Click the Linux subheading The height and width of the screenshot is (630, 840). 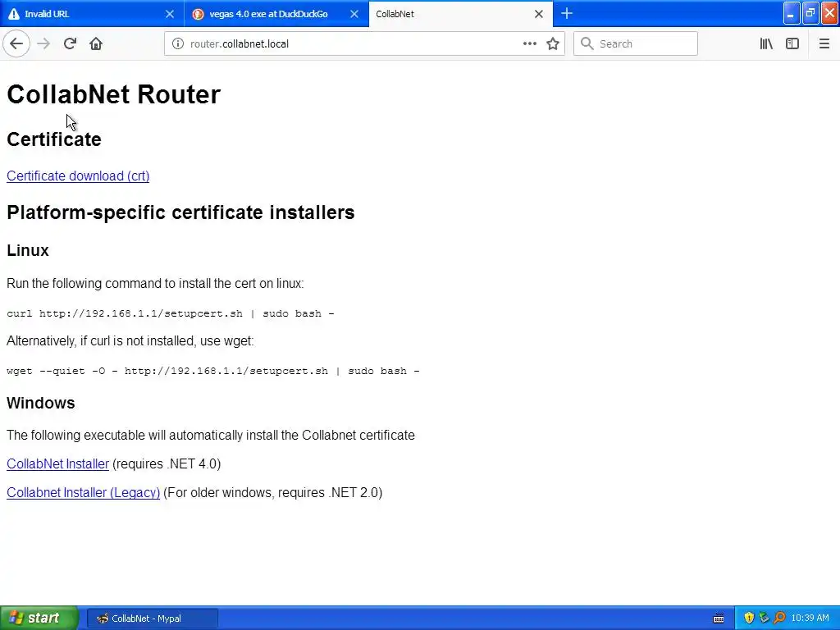click(28, 250)
